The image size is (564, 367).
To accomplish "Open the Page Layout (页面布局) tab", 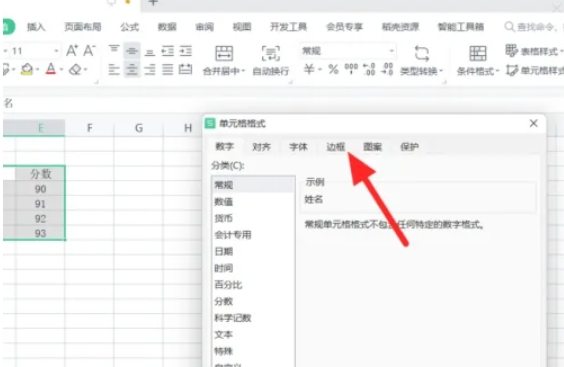I will [83, 27].
